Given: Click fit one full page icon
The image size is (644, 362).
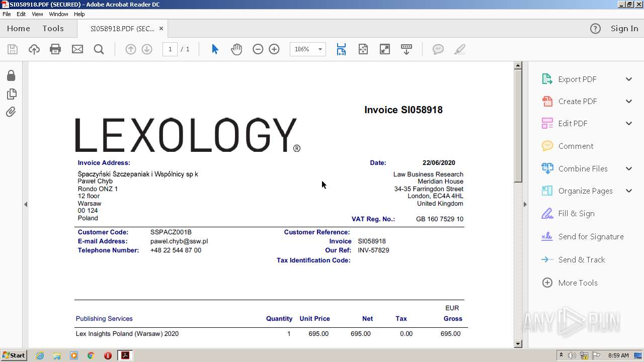Looking at the screenshot, I should click(363, 49).
